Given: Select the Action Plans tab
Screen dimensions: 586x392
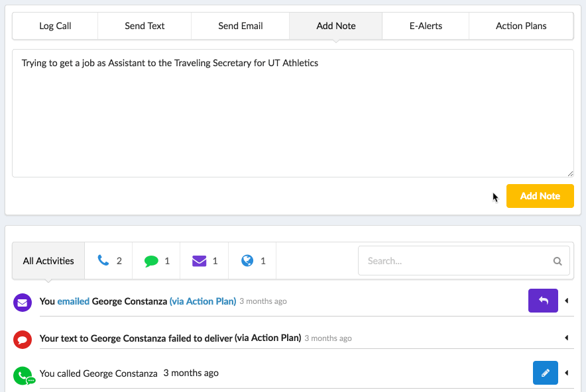Looking at the screenshot, I should (x=521, y=26).
